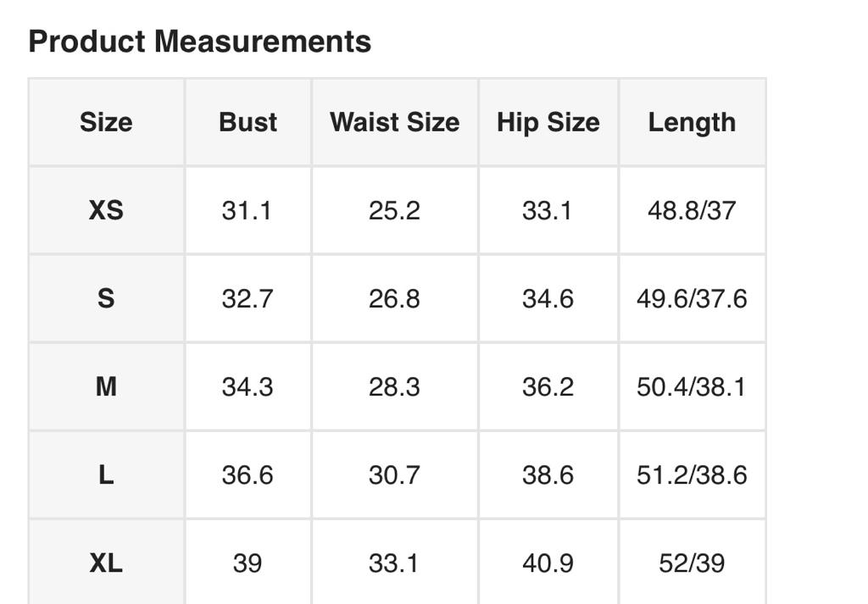Select the S waist value 26.8
This screenshot has height=604, width=868.
click(x=394, y=298)
